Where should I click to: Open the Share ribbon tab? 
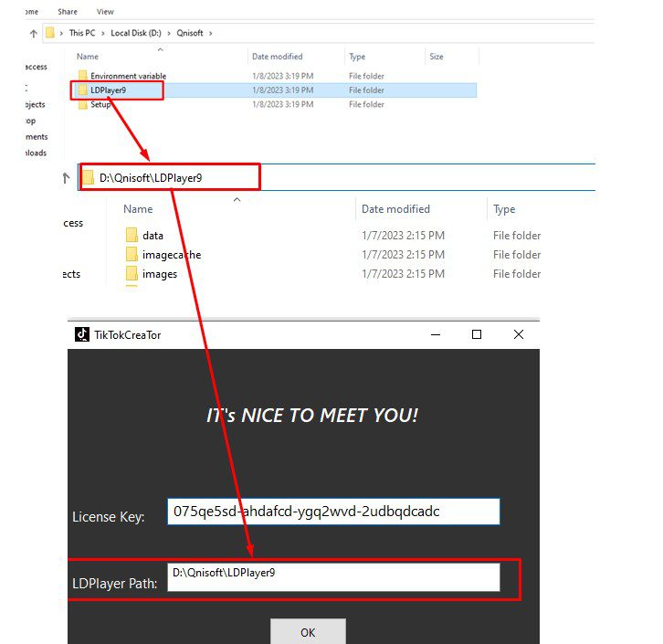pos(68,12)
